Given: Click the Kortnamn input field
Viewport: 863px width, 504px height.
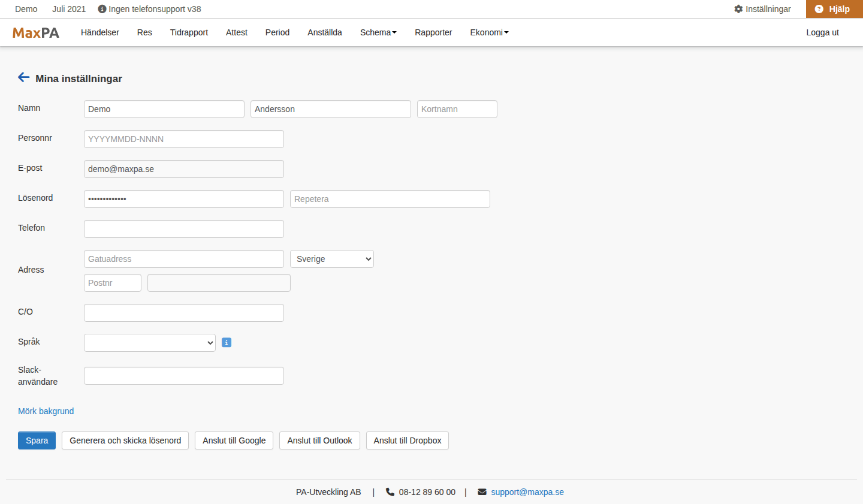Looking at the screenshot, I should (x=457, y=109).
